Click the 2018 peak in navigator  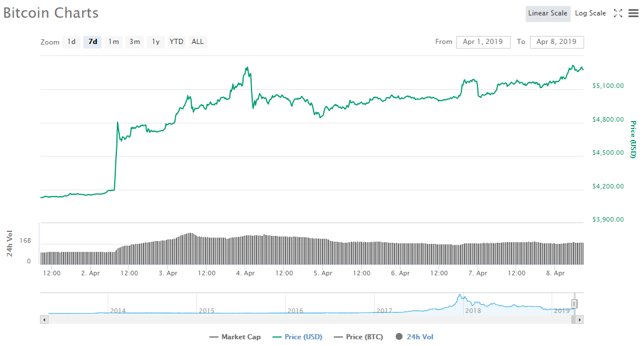point(460,296)
